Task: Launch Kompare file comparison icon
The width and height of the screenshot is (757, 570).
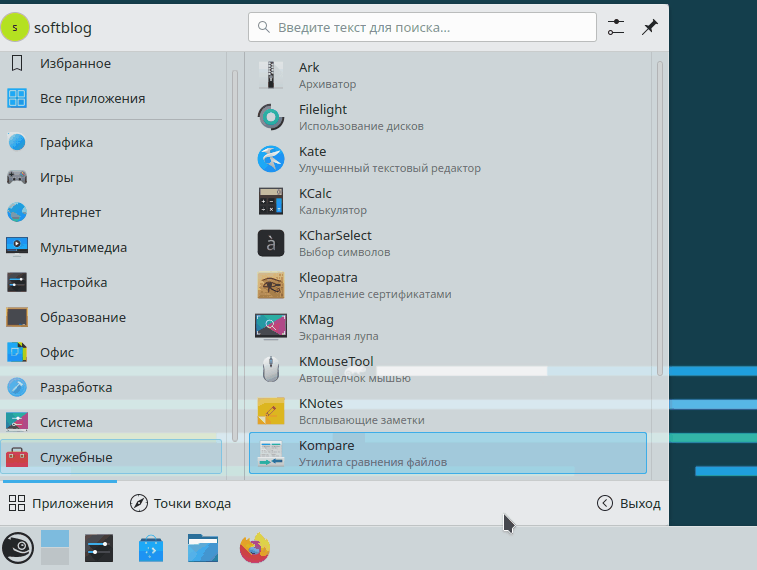Action: pyautogui.click(x=271, y=453)
